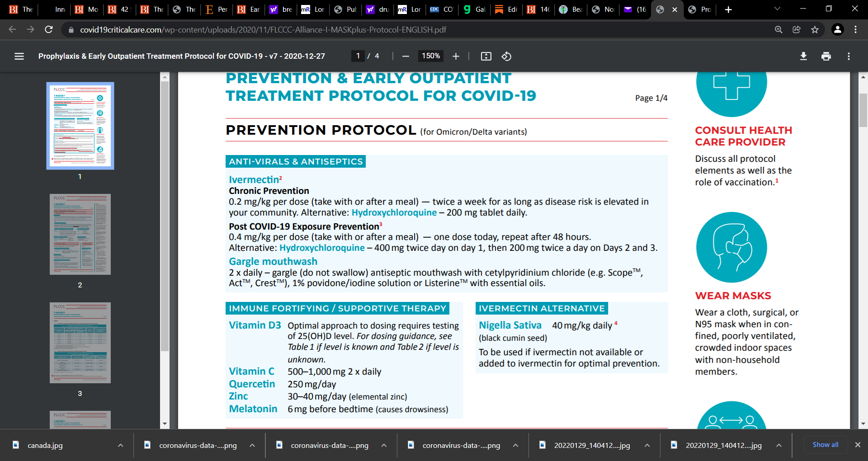Expand options for the 20220129 jpg download

[646, 445]
